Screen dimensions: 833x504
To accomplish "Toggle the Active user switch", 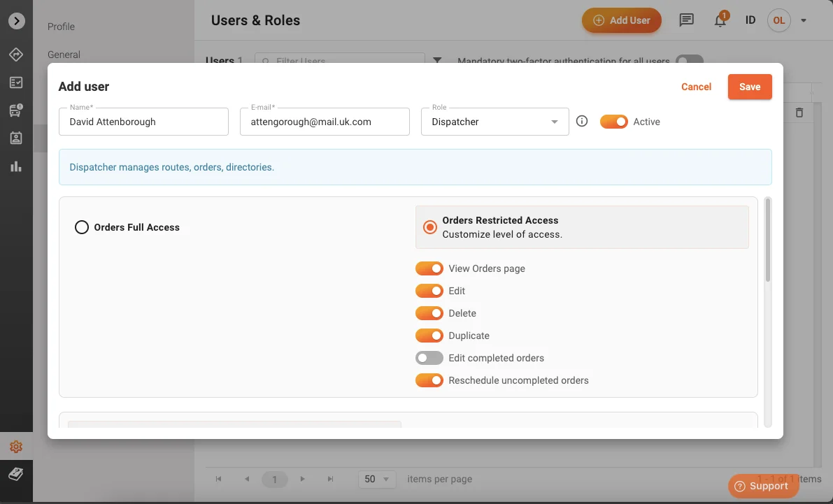I will tap(613, 122).
